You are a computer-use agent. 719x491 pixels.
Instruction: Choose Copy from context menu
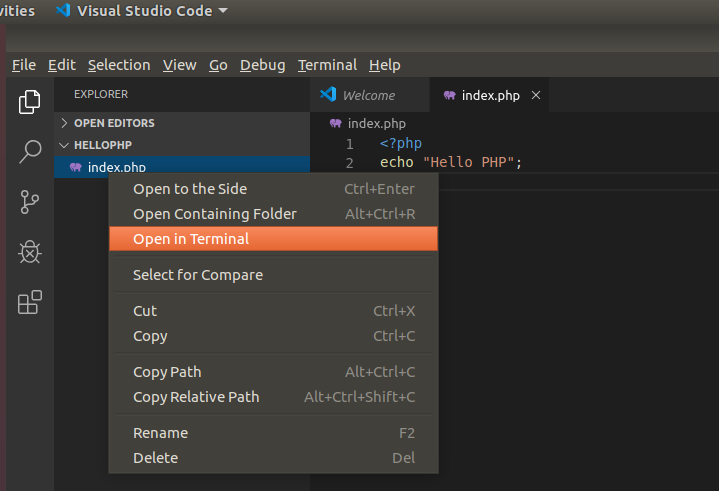click(273, 336)
